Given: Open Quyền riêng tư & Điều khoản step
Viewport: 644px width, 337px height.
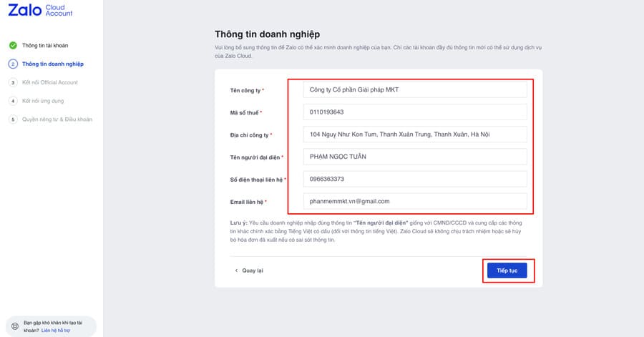Looking at the screenshot, I should [57, 119].
